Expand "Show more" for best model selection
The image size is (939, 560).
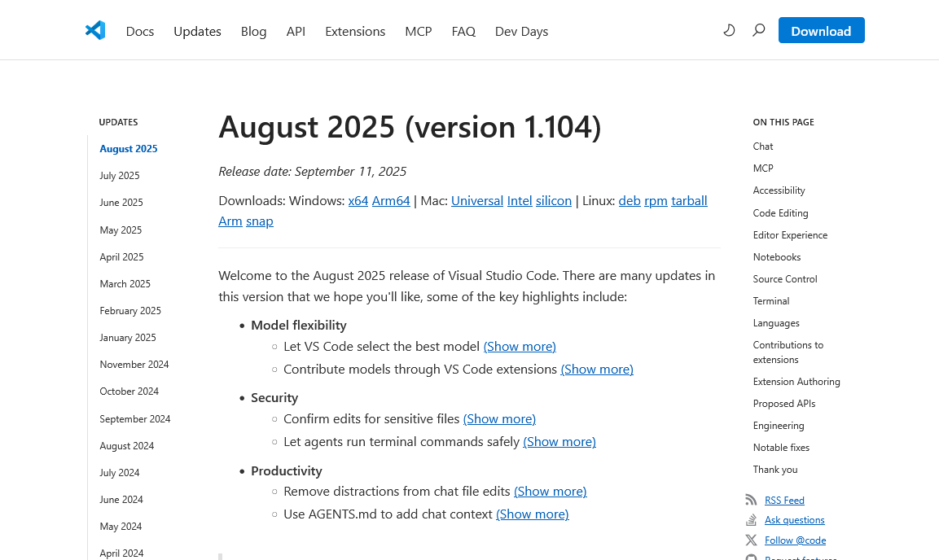(520, 347)
